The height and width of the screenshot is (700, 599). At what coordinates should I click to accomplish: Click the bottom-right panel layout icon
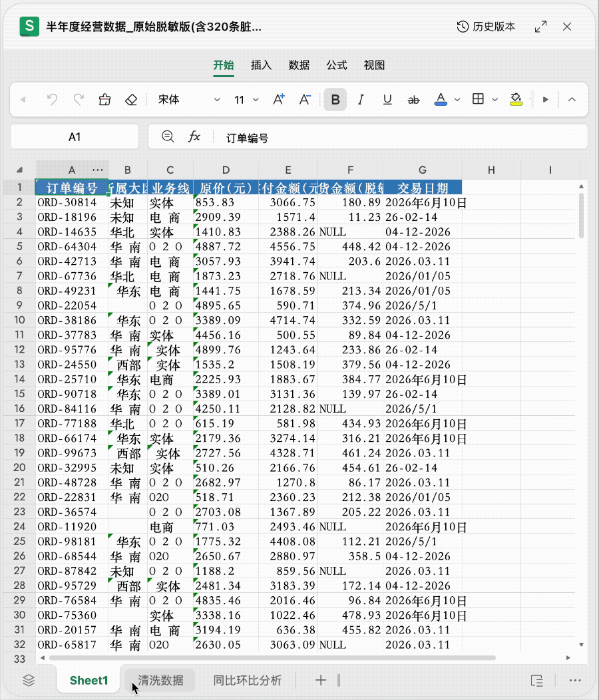coord(537,681)
